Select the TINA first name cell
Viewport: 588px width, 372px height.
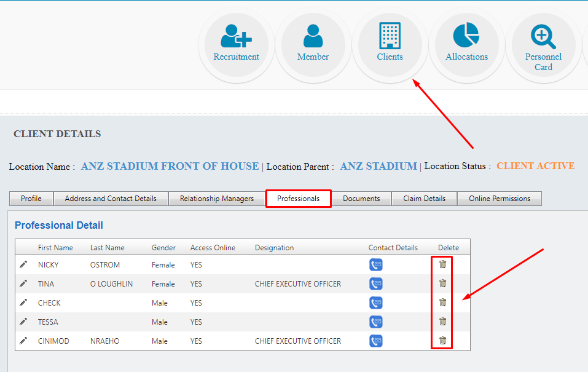tap(46, 284)
